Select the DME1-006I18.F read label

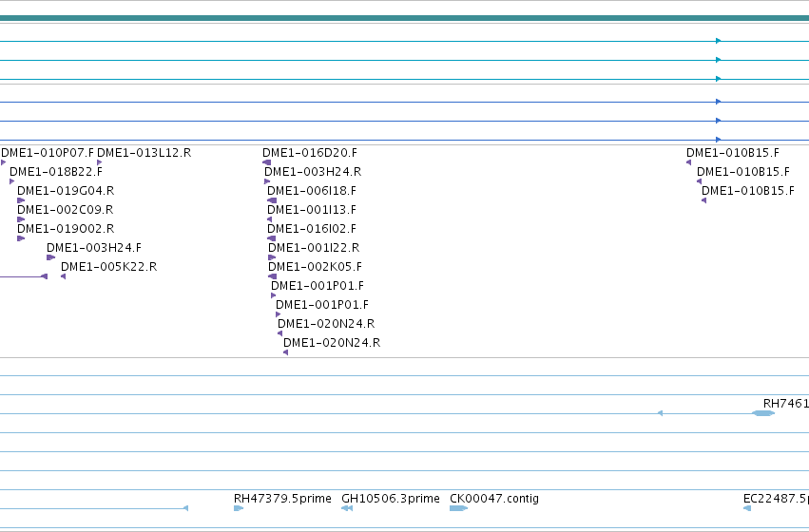pyautogui.click(x=312, y=191)
